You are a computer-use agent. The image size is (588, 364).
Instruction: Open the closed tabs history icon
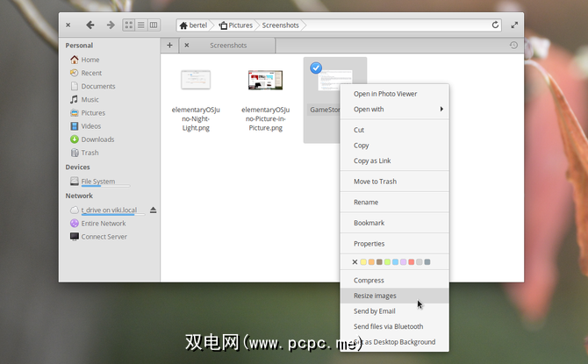click(513, 46)
